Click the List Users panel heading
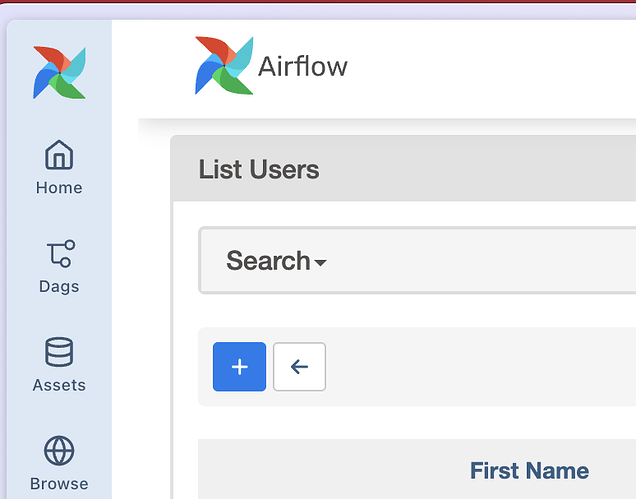This screenshot has width=636, height=499. pos(259,169)
